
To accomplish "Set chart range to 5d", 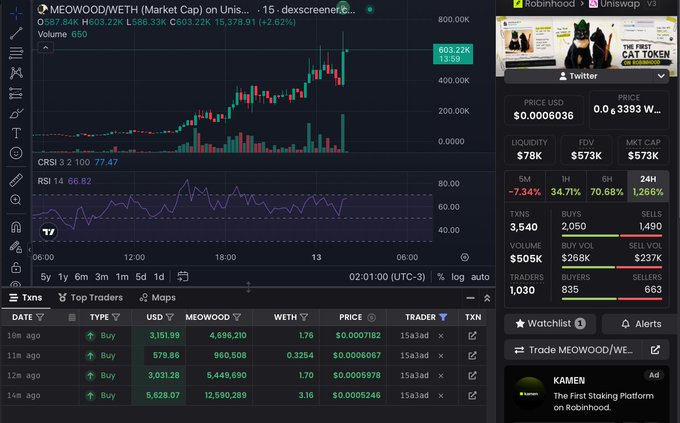I will pos(141,277).
